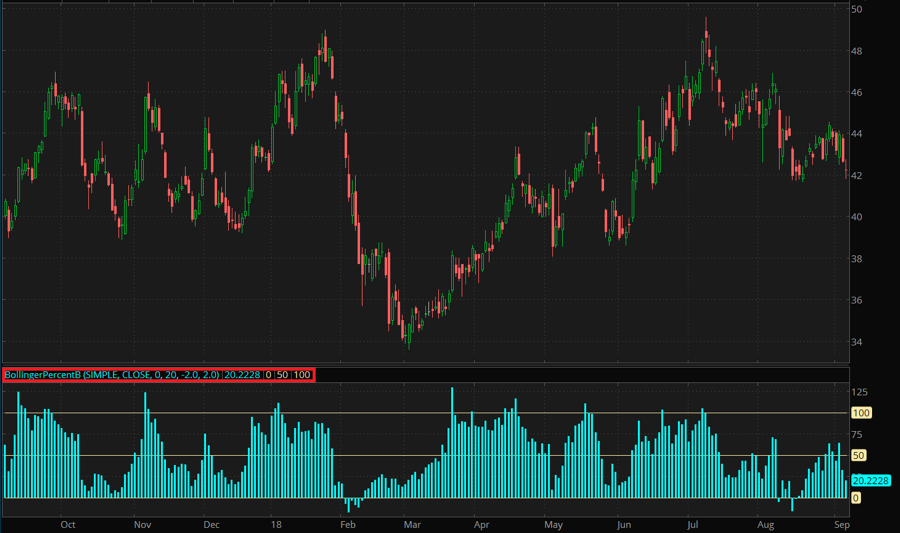Select the Feb label on the time axis
Image resolution: width=900 pixels, height=533 pixels.
347,523
